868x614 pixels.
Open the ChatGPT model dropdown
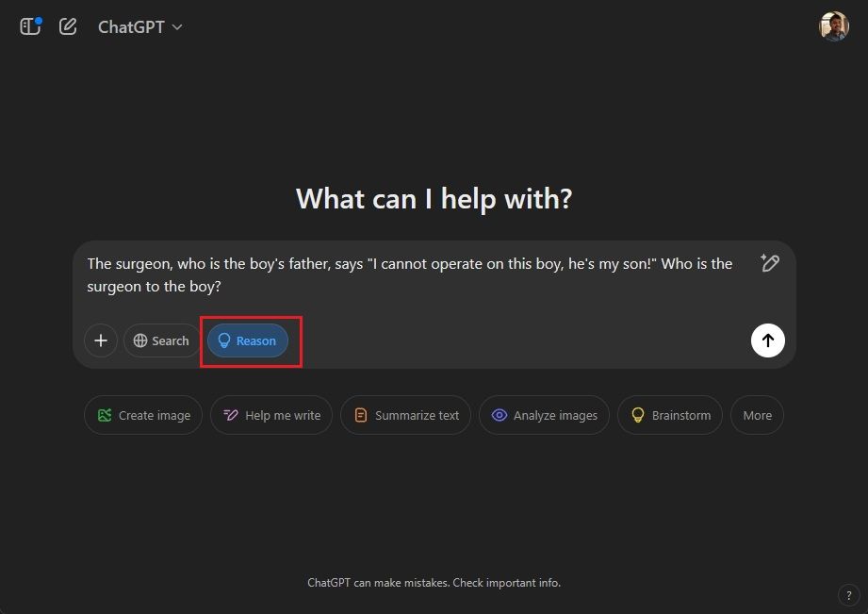tap(139, 27)
